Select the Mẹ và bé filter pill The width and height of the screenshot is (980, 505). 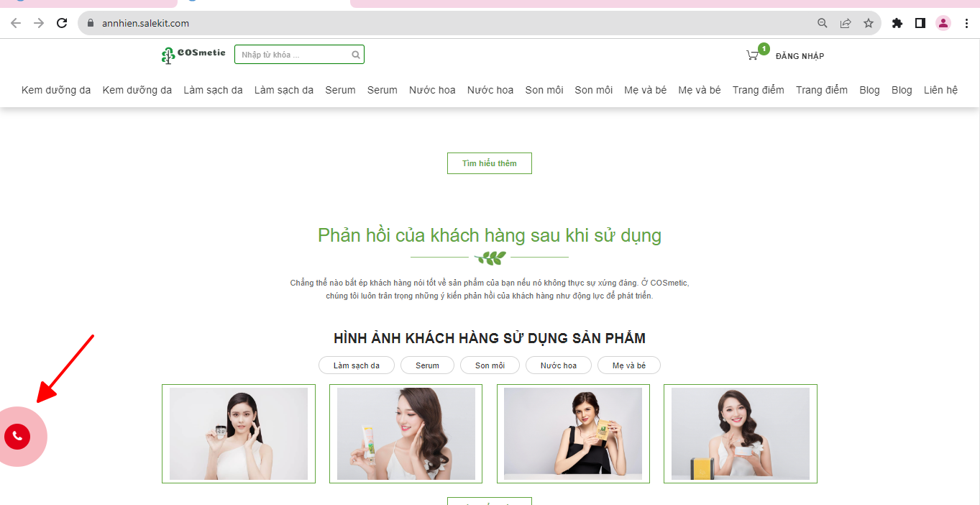click(628, 365)
